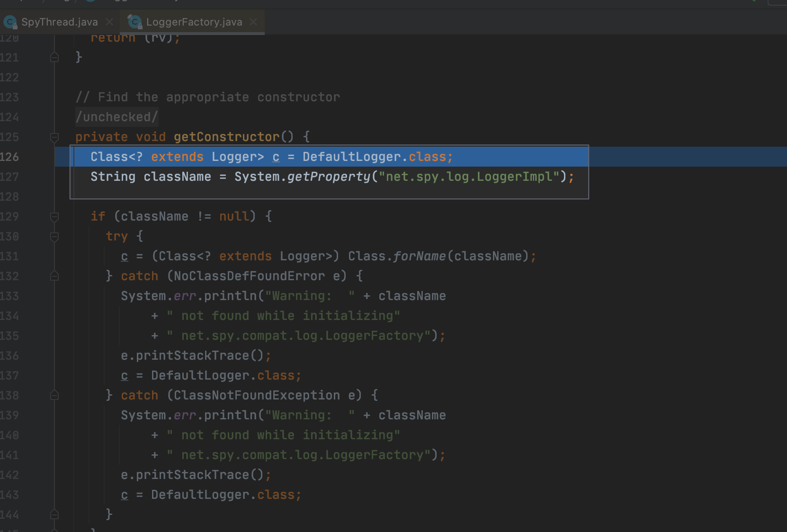Click the LoggerFactory.java class file icon
Viewport: 787px width, 532px height.
pyautogui.click(x=135, y=22)
